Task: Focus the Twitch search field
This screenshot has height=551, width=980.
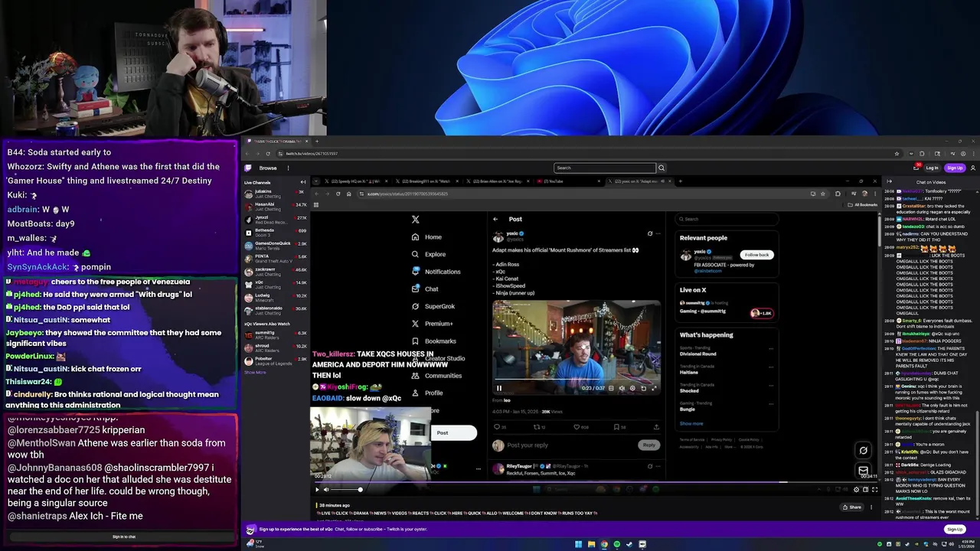Action: 605,168
